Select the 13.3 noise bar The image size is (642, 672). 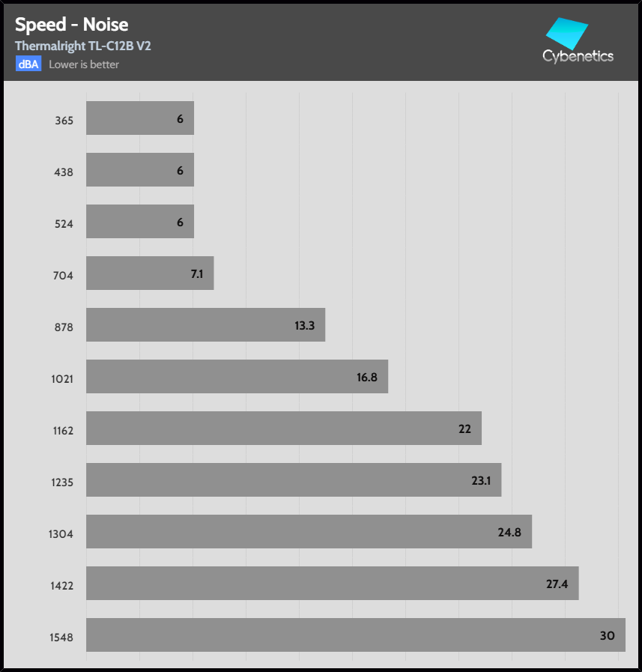pos(205,325)
